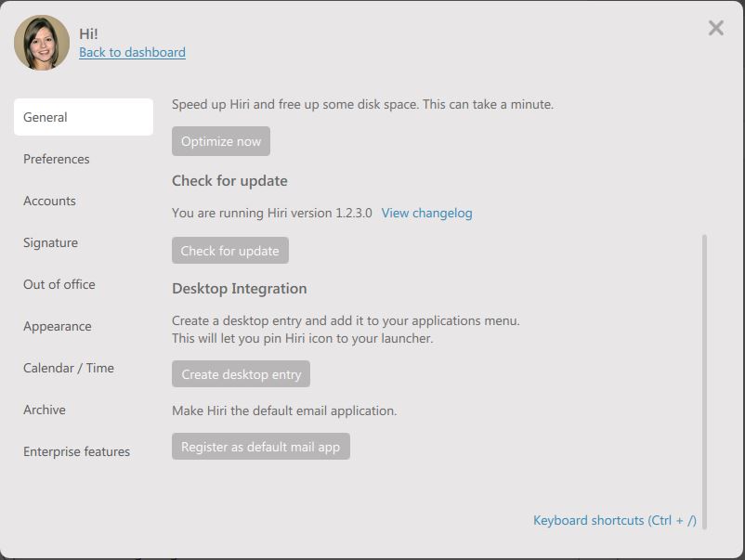The image size is (745, 560).
Task: Open Signature settings
Action: point(50,242)
